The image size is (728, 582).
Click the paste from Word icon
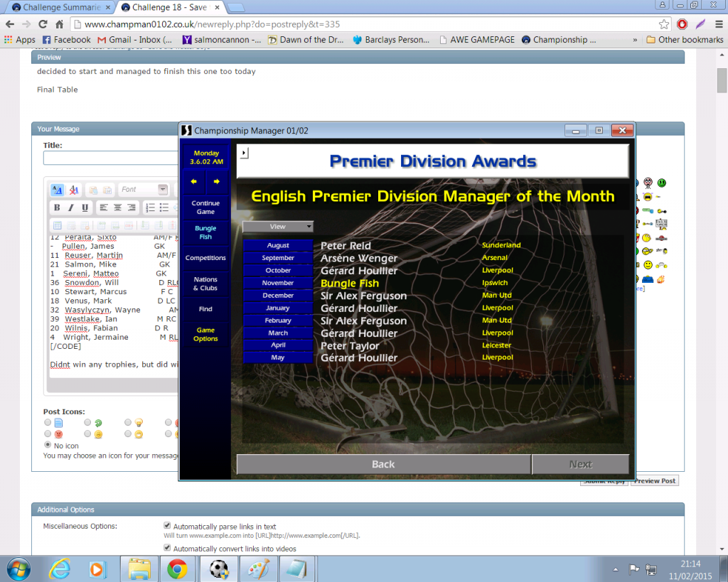coord(107,190)
